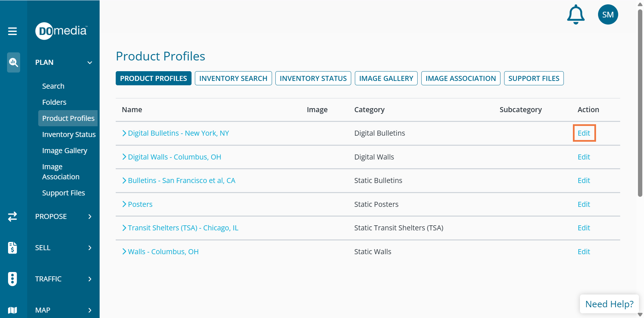The width and height of the screenshot is (644, 318).
Task: Click the Plan magnifier chart icon
Action: [x=13, y=62]
